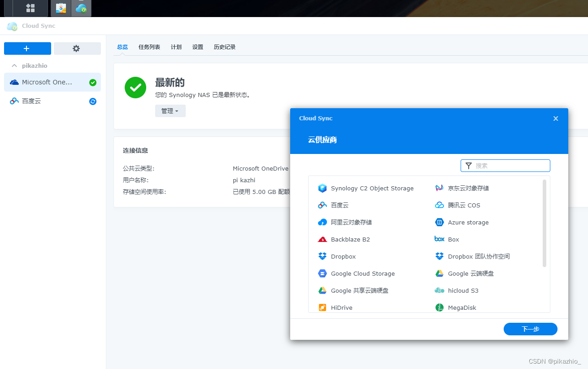The width and height of the screenshot is (588, 369).
Task: Open the Package Center taskbar icon
Action: [61, 8]
